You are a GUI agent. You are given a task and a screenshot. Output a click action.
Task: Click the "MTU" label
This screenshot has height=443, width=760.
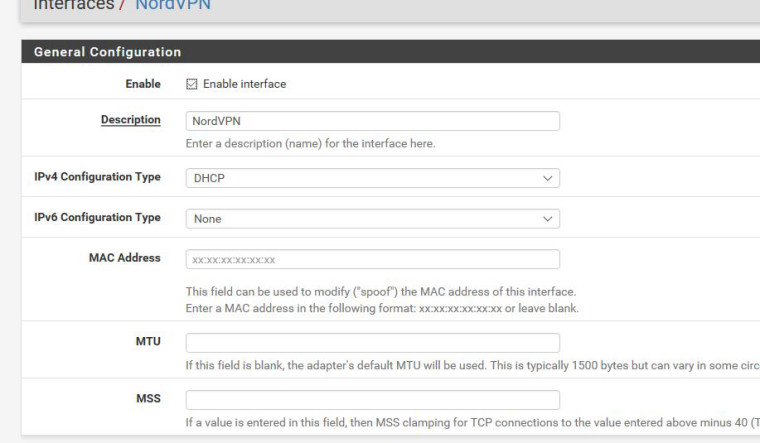148,342
